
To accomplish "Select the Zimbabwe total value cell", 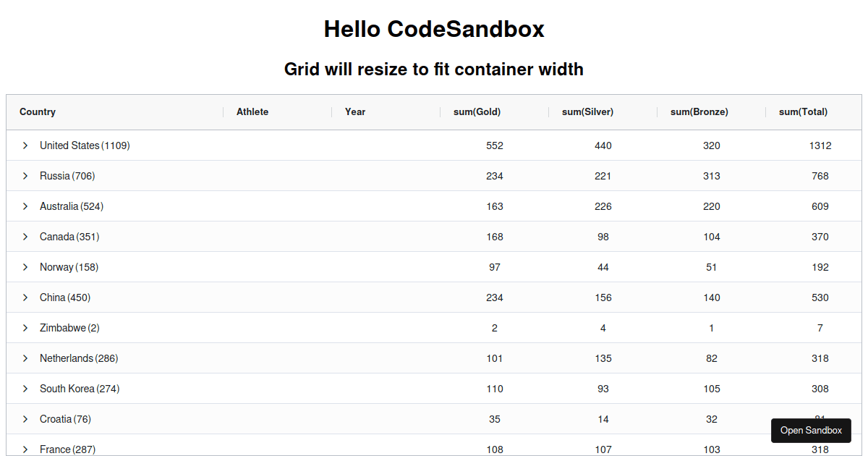I will point(820,328).
